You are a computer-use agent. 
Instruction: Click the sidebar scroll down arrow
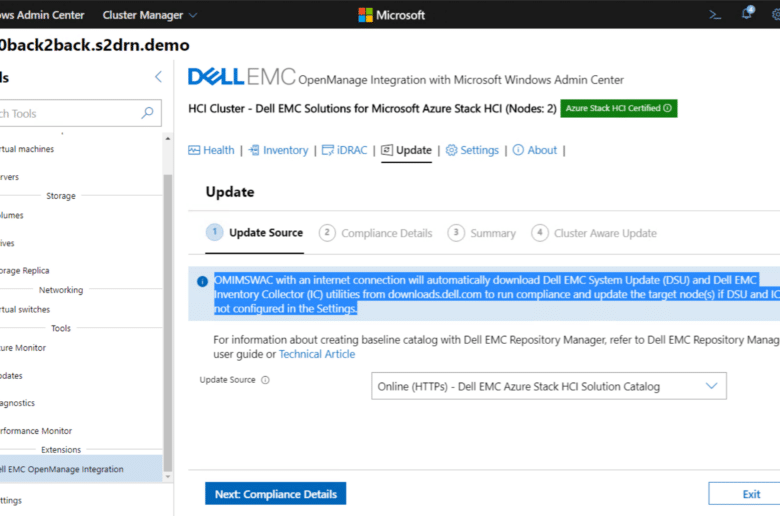pyautogui.click(x=168, y=476)
